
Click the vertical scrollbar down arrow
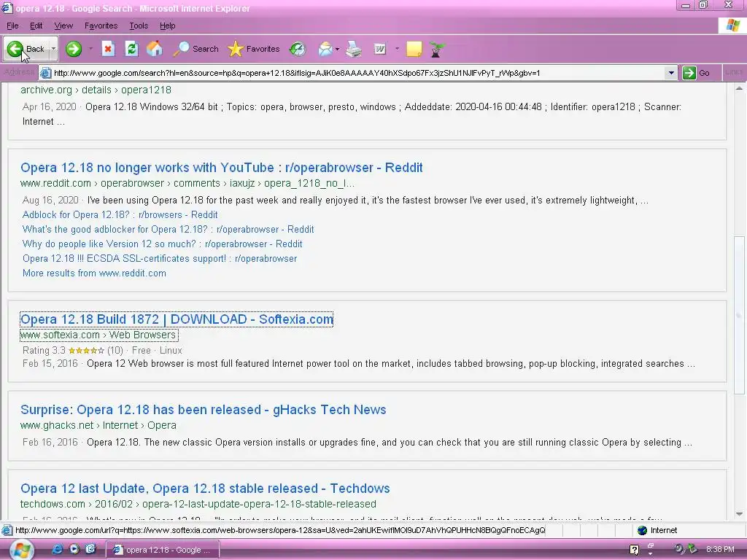tap(740, 514)
